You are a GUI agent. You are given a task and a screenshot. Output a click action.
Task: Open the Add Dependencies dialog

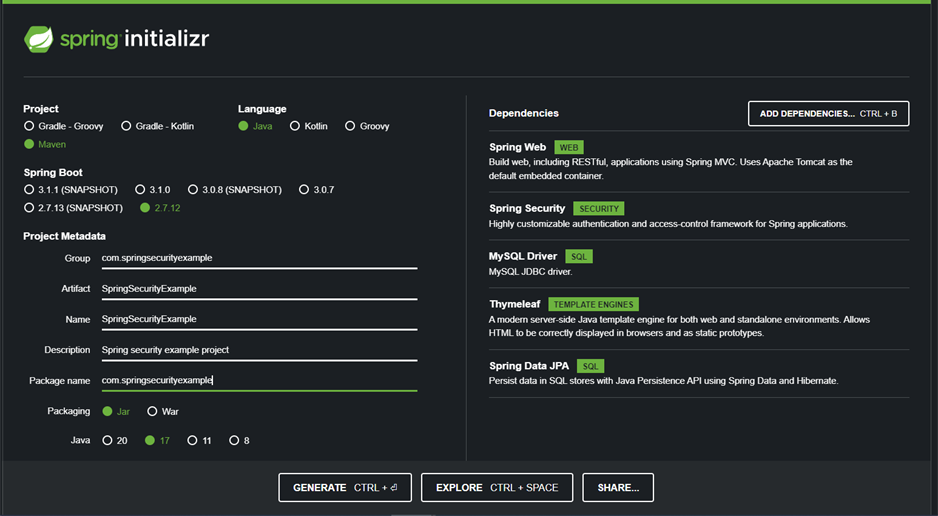click(x=828, y=114)
